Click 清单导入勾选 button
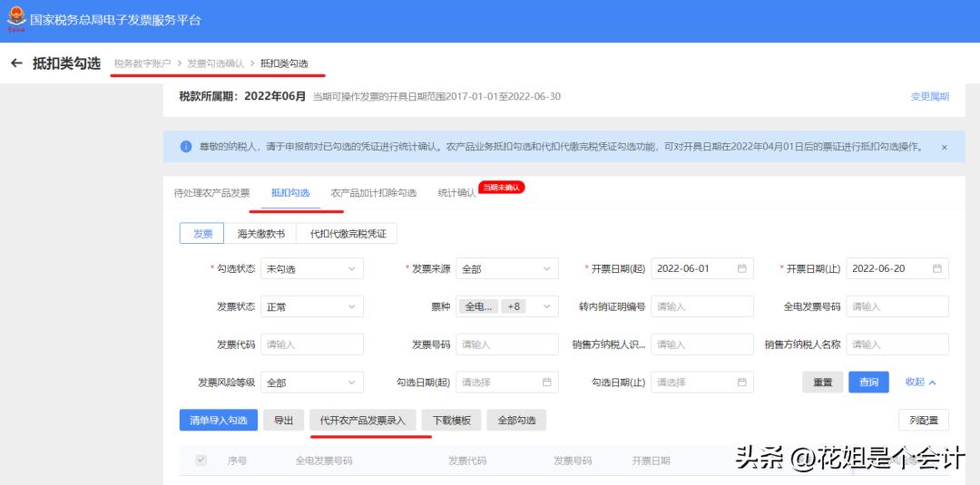Screen dimensions: 980x485 tap(218, 420)
